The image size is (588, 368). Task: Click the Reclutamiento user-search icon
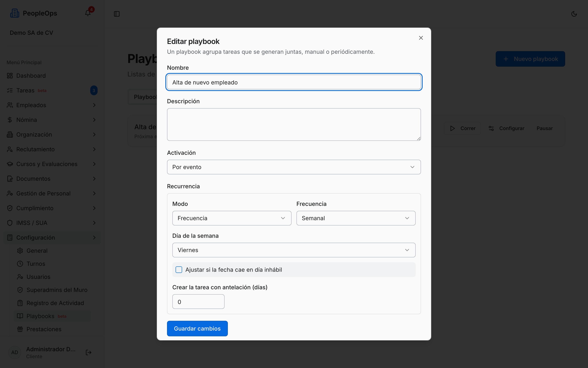10,149
